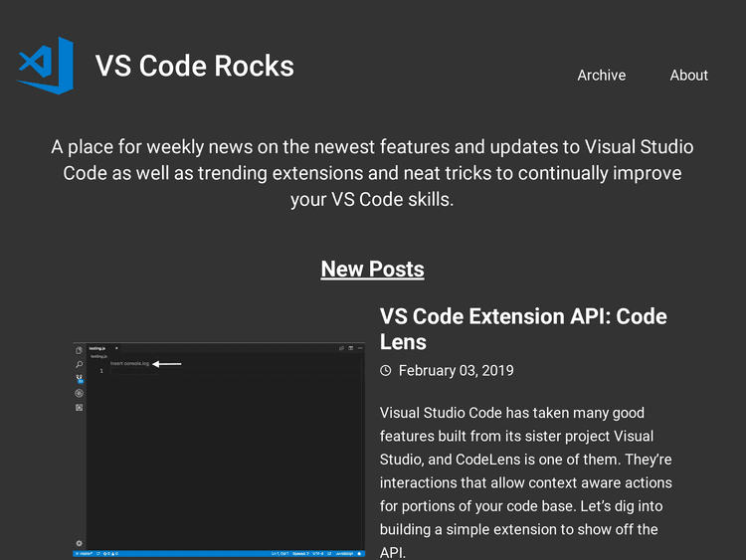The width and height of the screenshot is (746, 560).
Task: Select the February 03, 2019 date text
Action: (457, 371)
